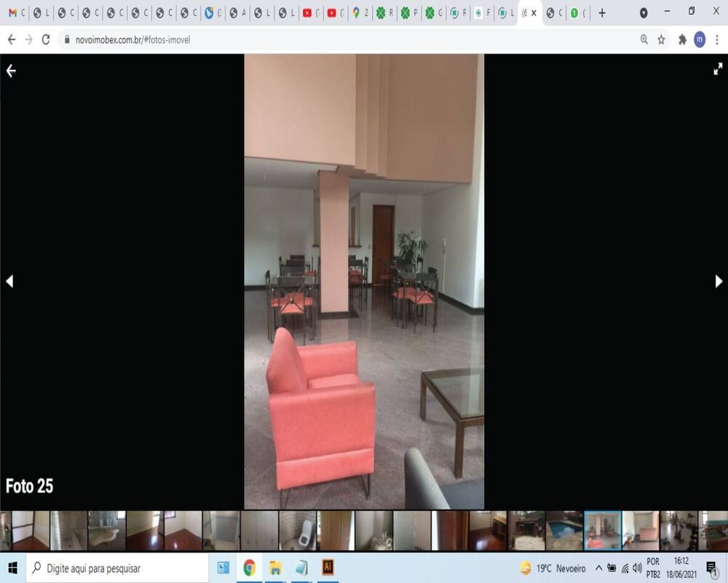Toggle fullscreen view of the photo gallery
The height and width of the screenshot is (583, 728).
[x=718, y=69]
